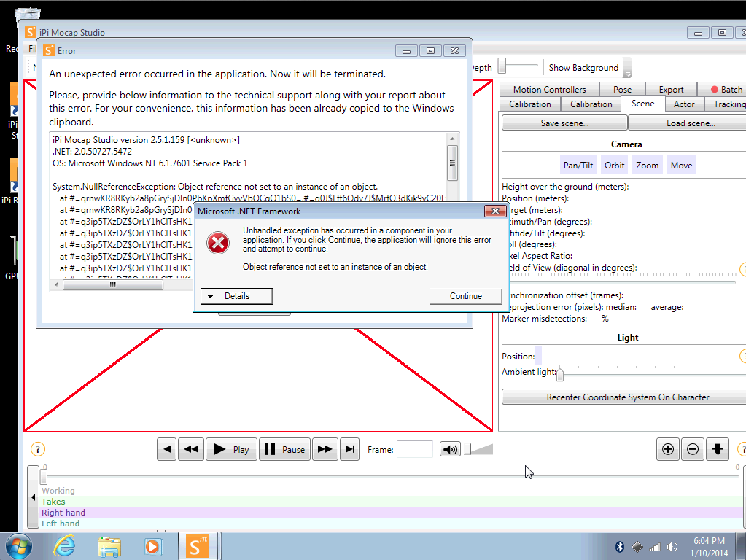Click the Depth slider handle
746x560 pixels.
click(x=502, y=66)
